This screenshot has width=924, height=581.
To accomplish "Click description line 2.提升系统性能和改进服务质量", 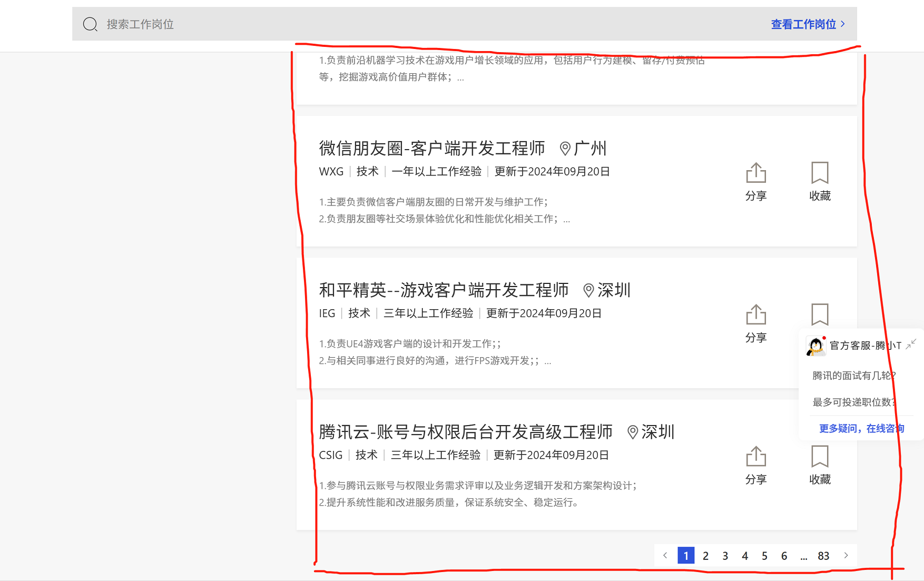I will [x=449, y=503].
